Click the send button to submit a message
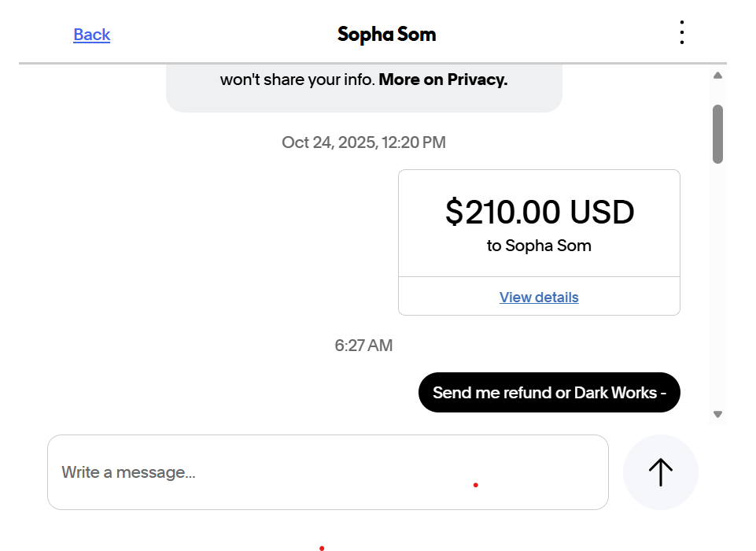The height and width of the screenshot is (551, 756). 660,471
